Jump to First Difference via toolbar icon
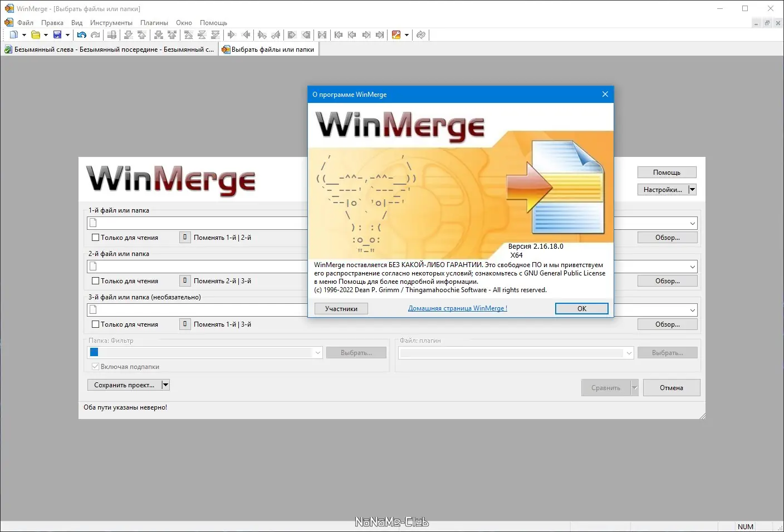This screenshot has height=532, width=784. point(189,35)
